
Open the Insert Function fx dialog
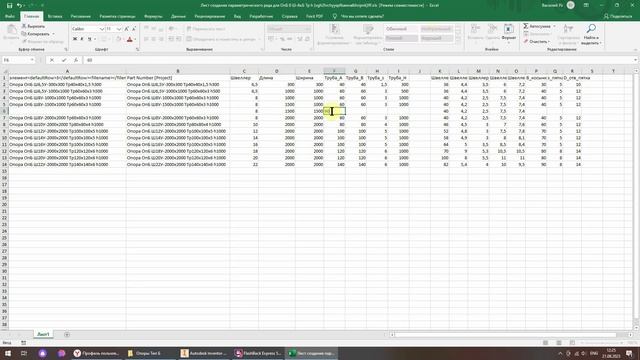pos(76,60)
